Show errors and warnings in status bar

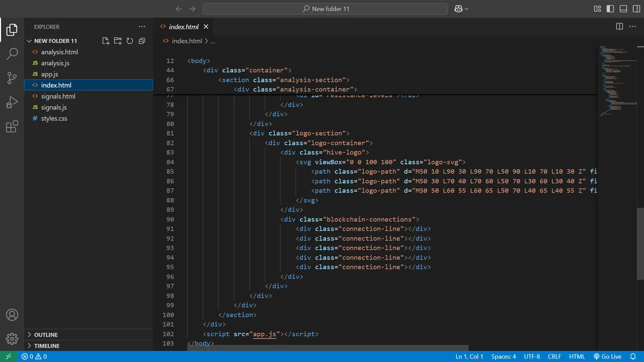point(34,356)
